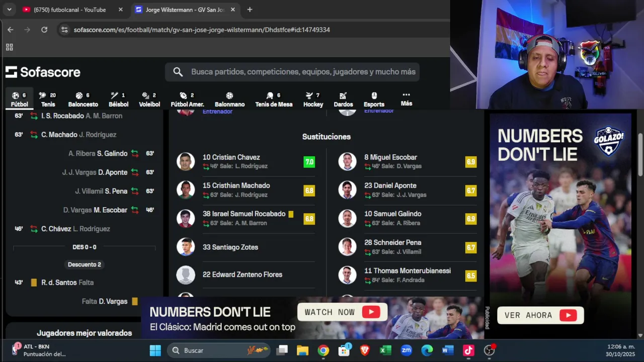Open a new browser tab
Viewport: 644px width, 362px height.
(x=250, y=10)
